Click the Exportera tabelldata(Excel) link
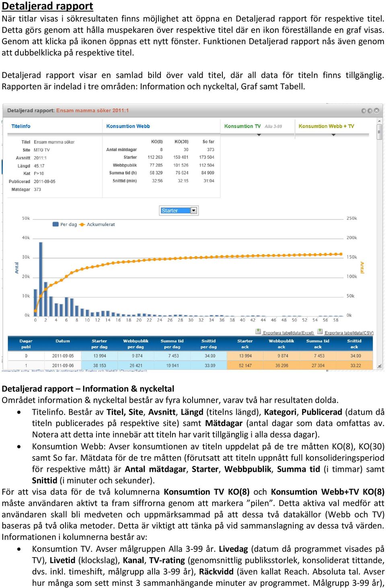Viewport: 386px width, 588px height. (288, 333)
